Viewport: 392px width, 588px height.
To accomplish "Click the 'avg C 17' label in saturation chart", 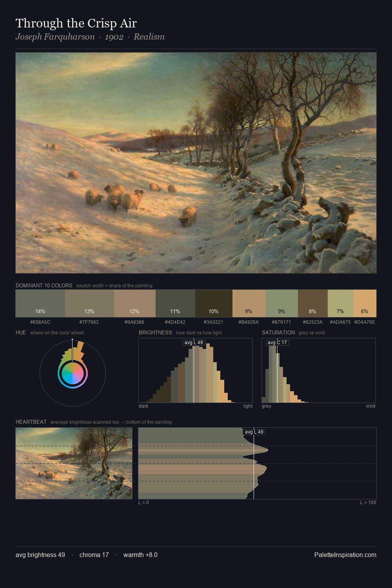I will (x=277, y=343).
